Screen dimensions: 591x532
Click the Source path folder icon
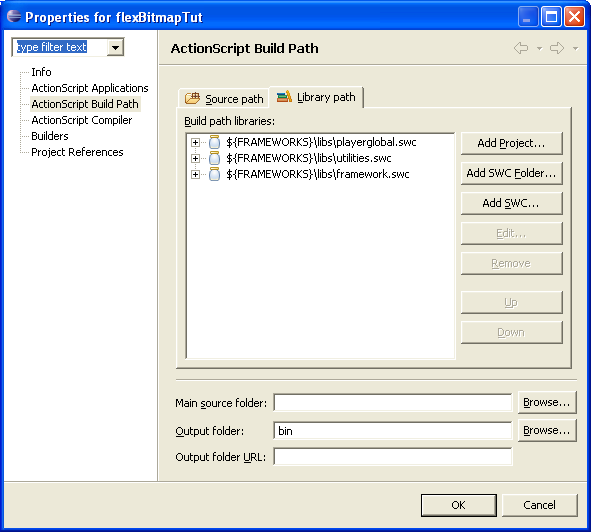[192, 98]
